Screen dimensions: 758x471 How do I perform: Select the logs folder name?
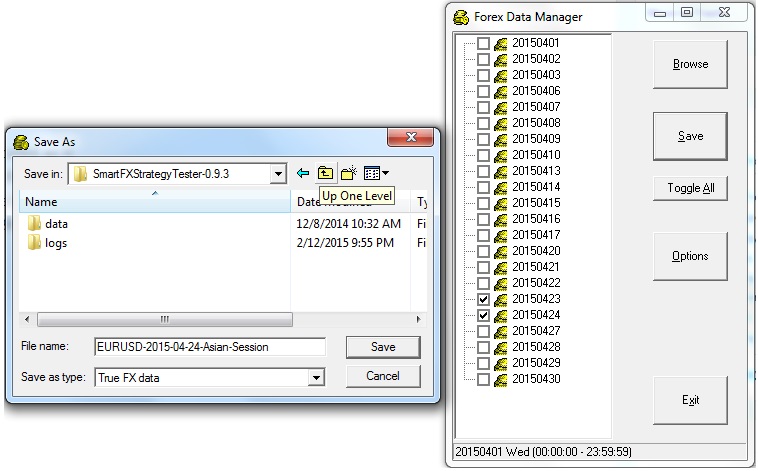[56, 243]
